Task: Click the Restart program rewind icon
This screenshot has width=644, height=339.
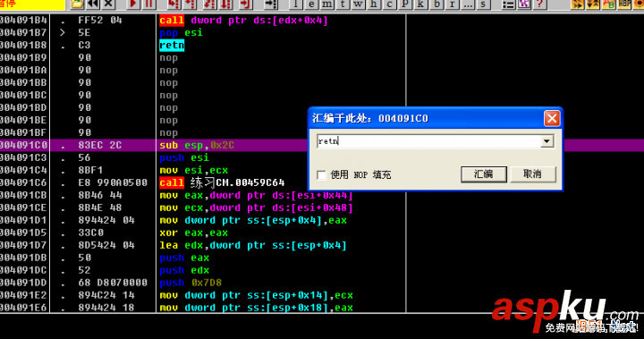Action: [93, 4]
